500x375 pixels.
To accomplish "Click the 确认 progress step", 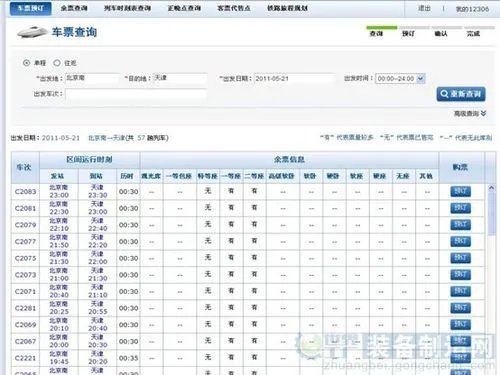I will (441, 34).
